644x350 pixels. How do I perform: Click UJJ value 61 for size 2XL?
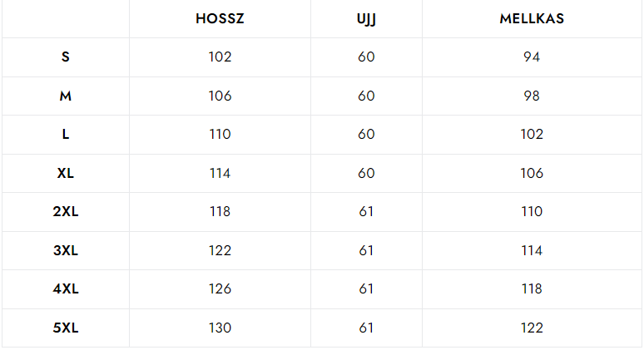tap(366, 212)
